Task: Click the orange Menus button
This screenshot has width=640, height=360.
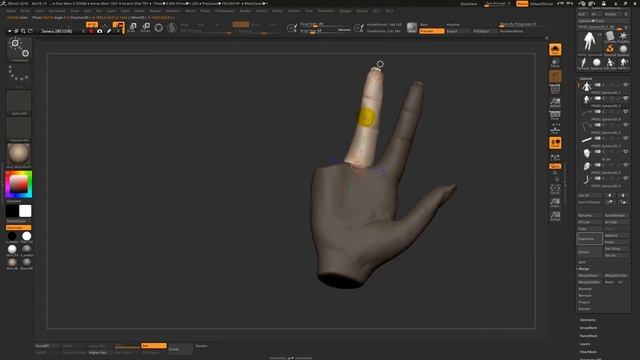Action: tap(522, 4)
